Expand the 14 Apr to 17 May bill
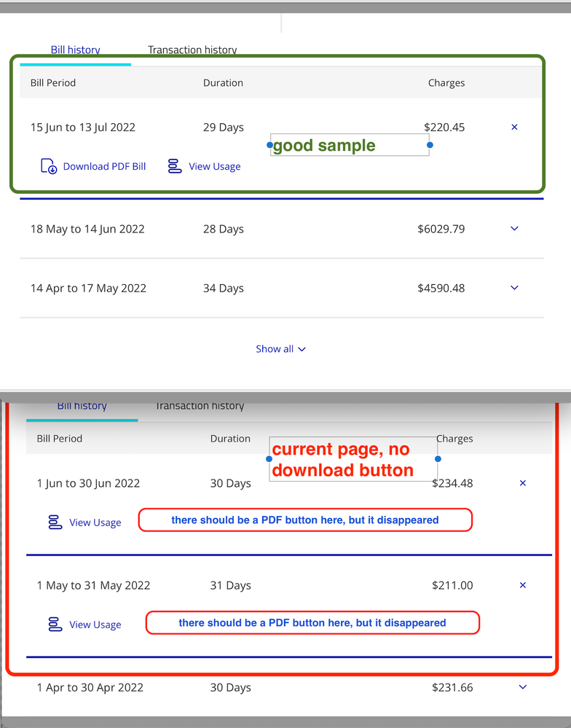Screen dimensions: 571x728 [x=514, y=288]
